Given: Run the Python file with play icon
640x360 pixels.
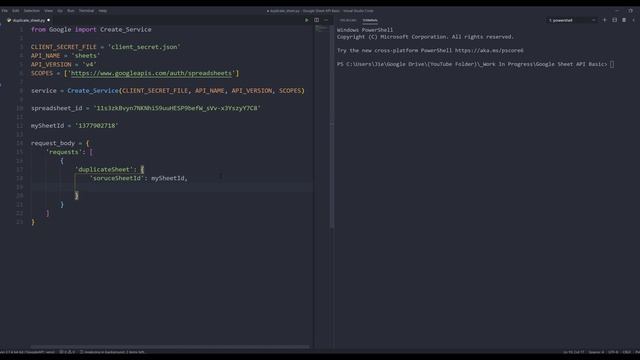Looking at the screenshot, I should (x=307, y=20).
